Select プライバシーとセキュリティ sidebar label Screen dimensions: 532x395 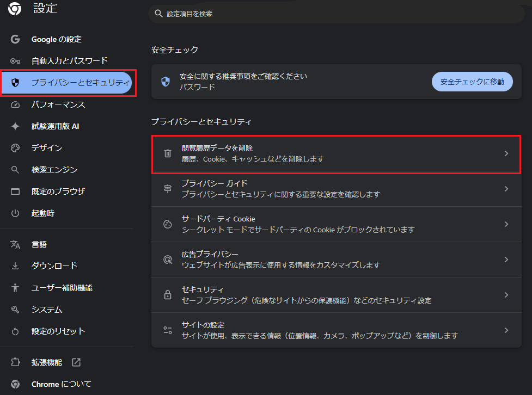coord(81,82)
